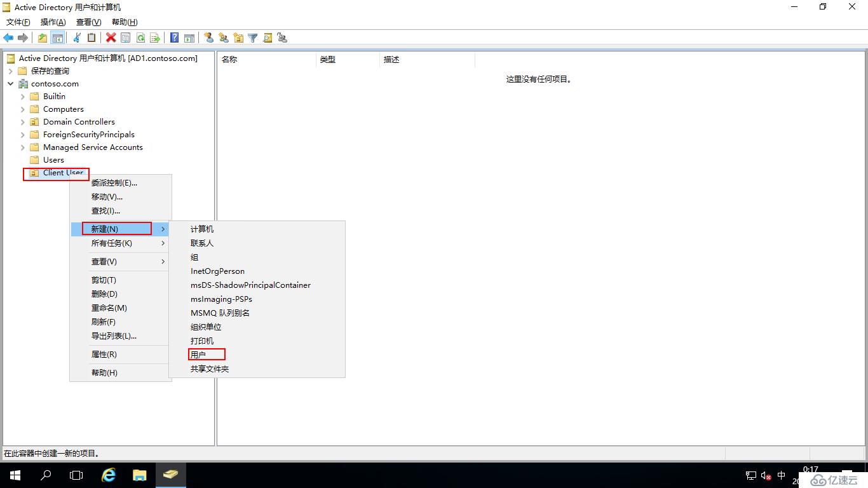Click the taskbar search magnifier icon

point(46,475)
